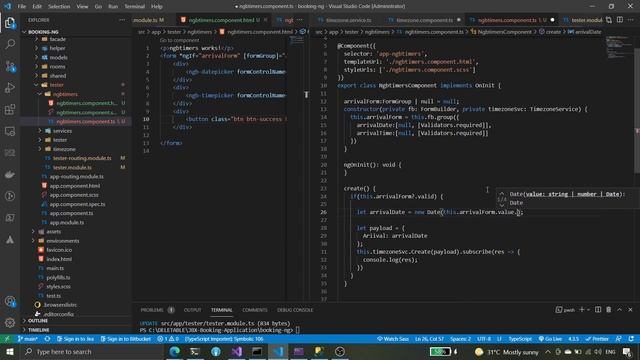Click Sign in to Jira

(76, 339)
